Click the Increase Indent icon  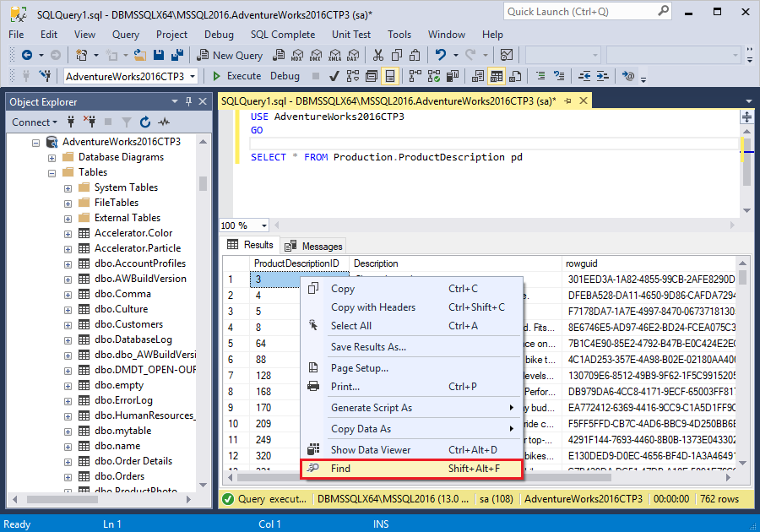tap(602, 76)
